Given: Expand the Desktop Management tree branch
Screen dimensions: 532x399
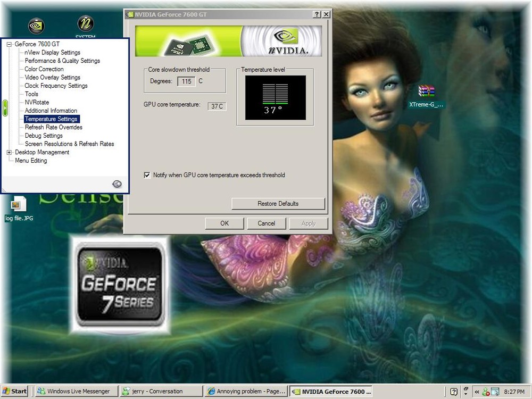Looking at the screenshot, I should 8,152.
